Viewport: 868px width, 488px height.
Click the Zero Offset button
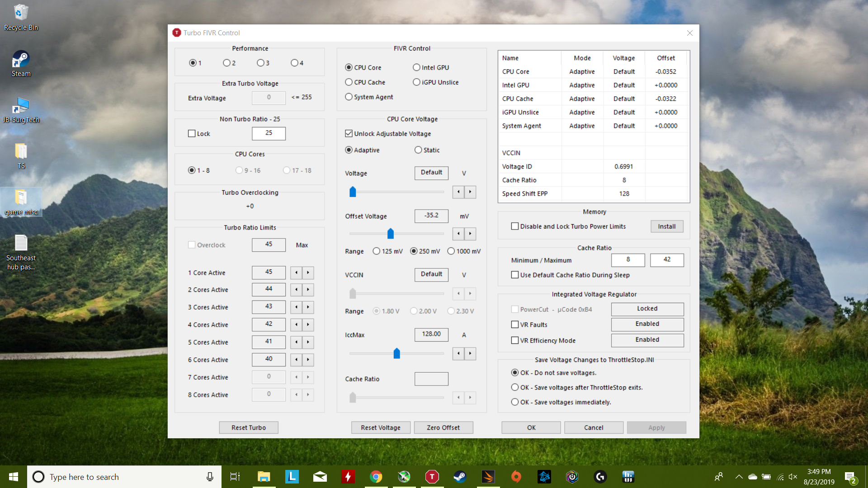click(x=443, y=427)
